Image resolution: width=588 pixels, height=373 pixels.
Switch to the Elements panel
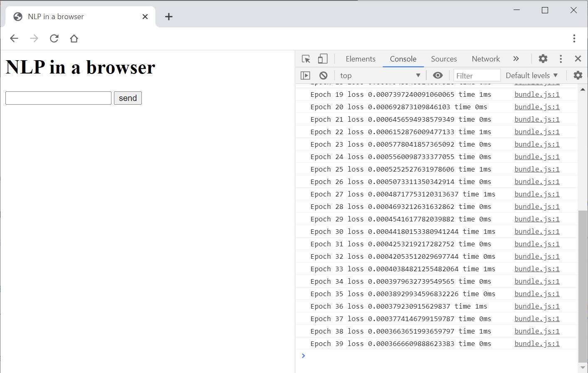pos(361,59)
